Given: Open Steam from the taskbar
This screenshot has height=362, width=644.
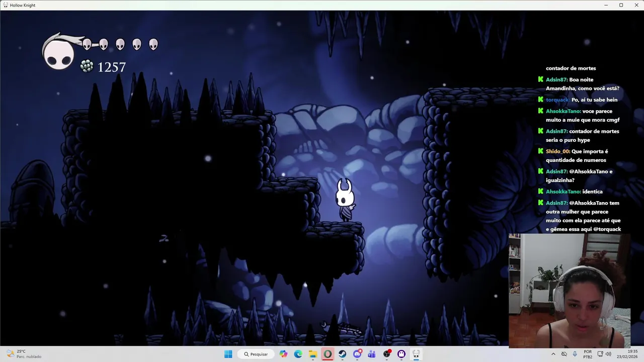Looking at the screenshot, I should [x=342, y=354].
